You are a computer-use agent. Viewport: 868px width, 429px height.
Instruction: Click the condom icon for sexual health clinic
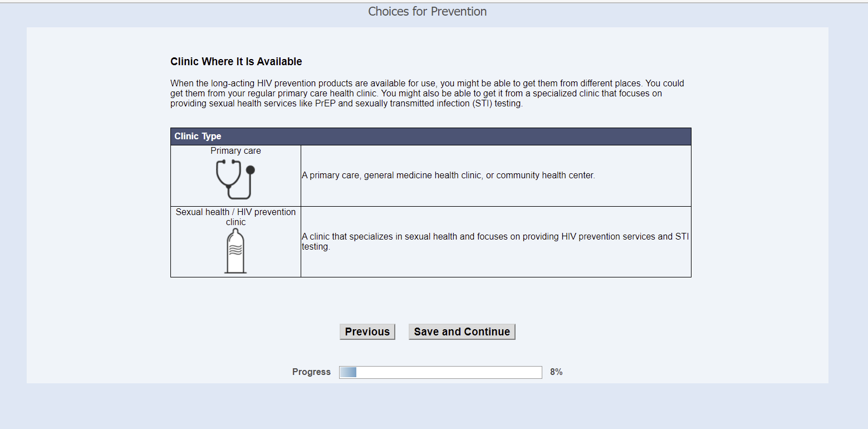tap(236, 251)
